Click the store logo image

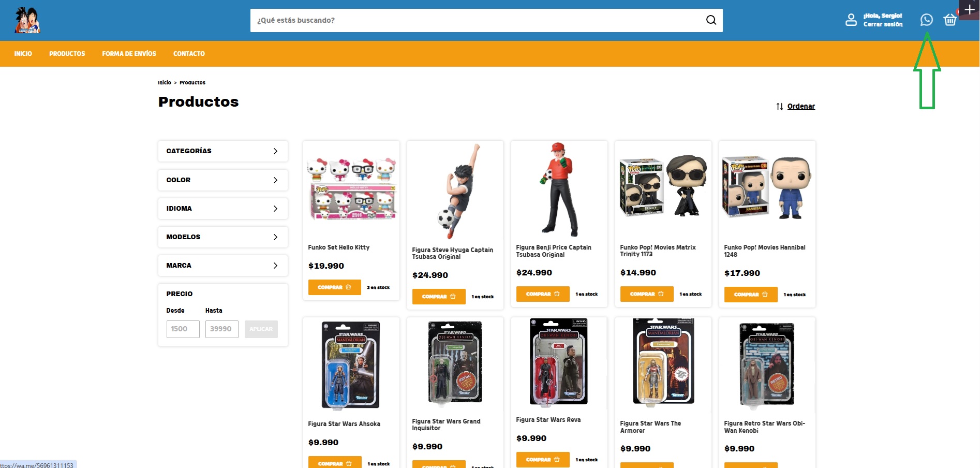(x=27, y=20)
